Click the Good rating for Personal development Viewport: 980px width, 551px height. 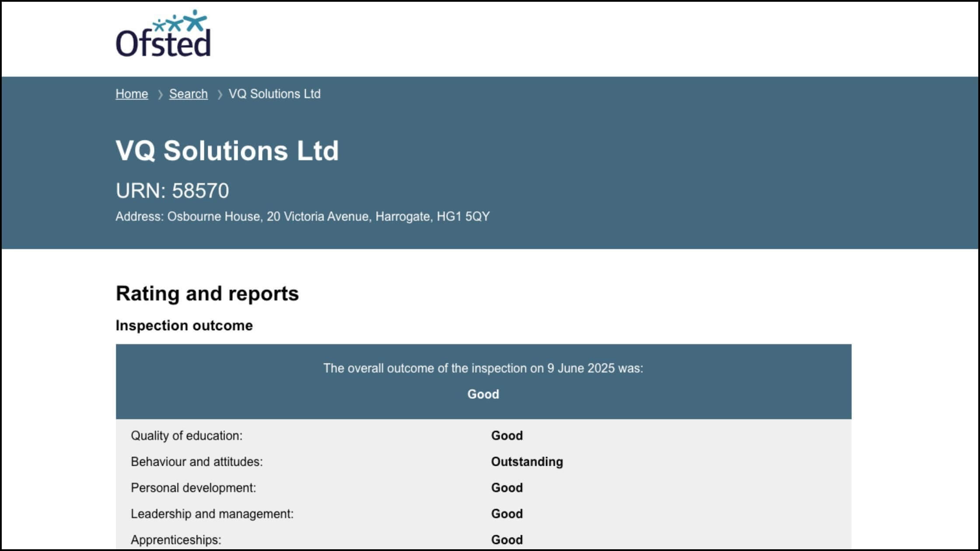507,488
